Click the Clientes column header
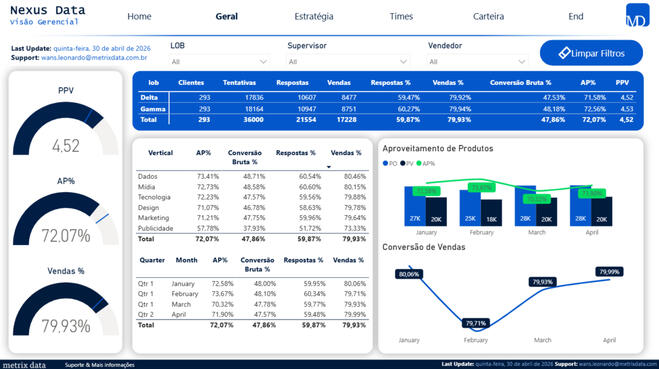The height and width of the screenshot is (369, 659). coord(191,83)
